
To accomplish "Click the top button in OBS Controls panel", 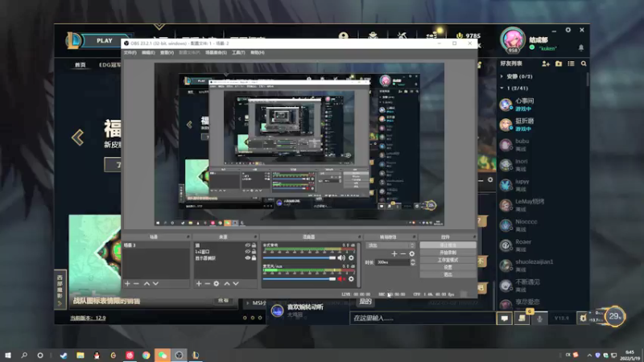I will [448, 245].
